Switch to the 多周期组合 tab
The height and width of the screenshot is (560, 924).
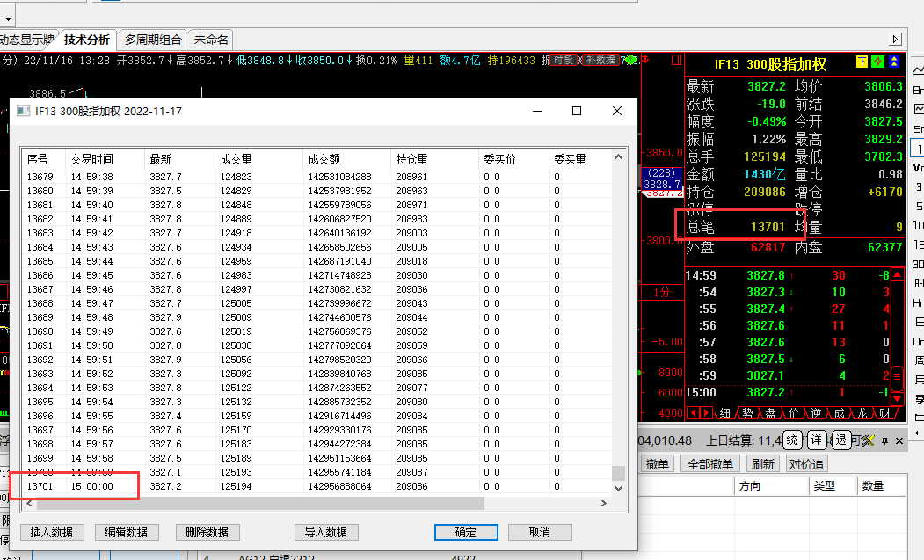click(152, 40)
